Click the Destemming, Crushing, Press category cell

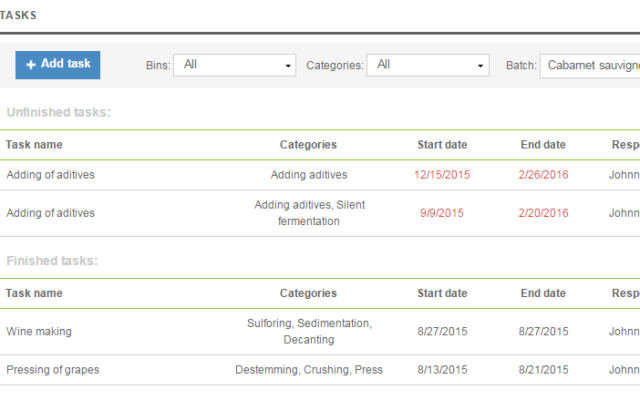pyautogui.click(x=309, y=370)
